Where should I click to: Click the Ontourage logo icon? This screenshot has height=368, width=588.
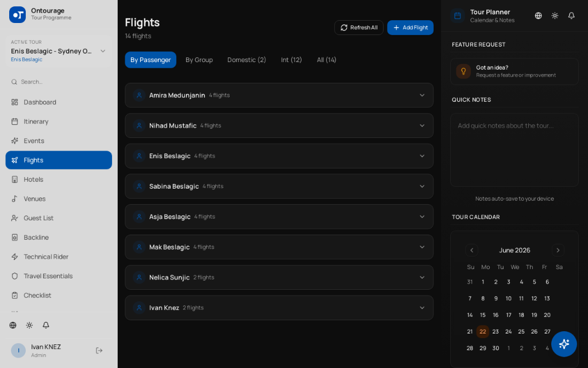pos(17,14)
